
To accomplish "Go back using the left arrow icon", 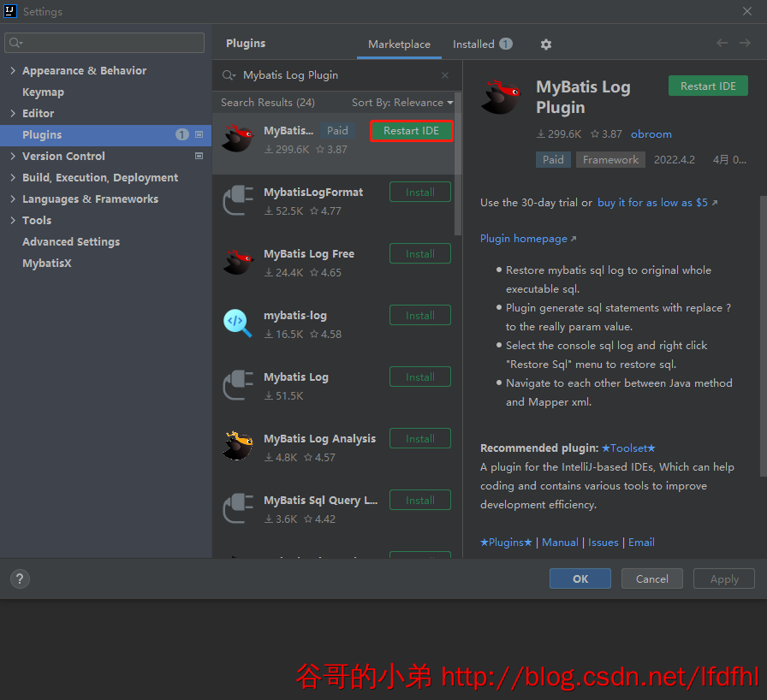I will [x=722, y=43].
